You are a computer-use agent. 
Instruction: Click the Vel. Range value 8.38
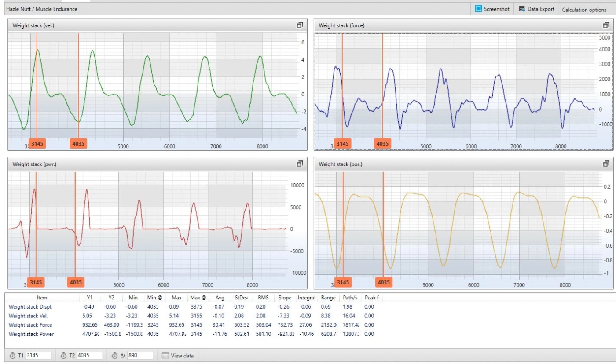coord(326,316)
